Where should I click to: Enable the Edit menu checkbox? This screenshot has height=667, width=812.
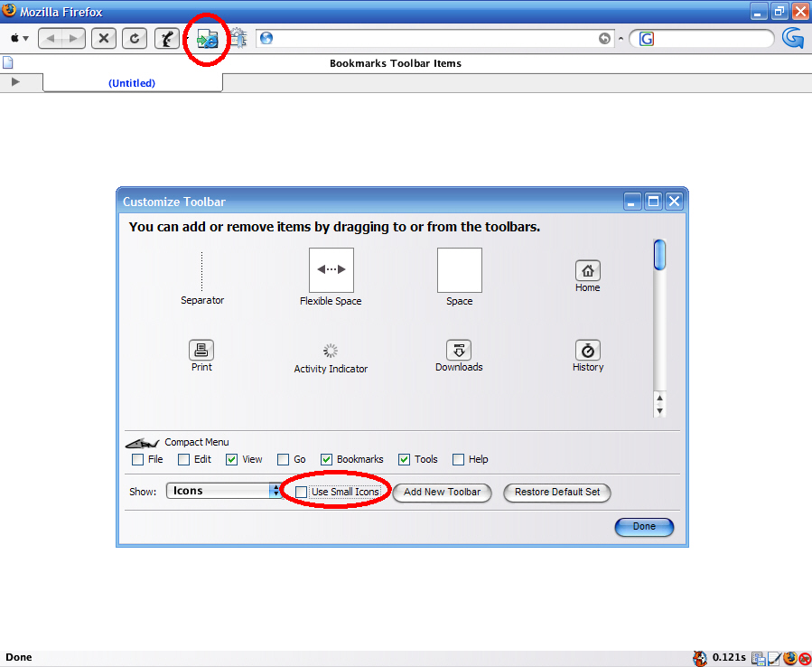pos(184,460)
